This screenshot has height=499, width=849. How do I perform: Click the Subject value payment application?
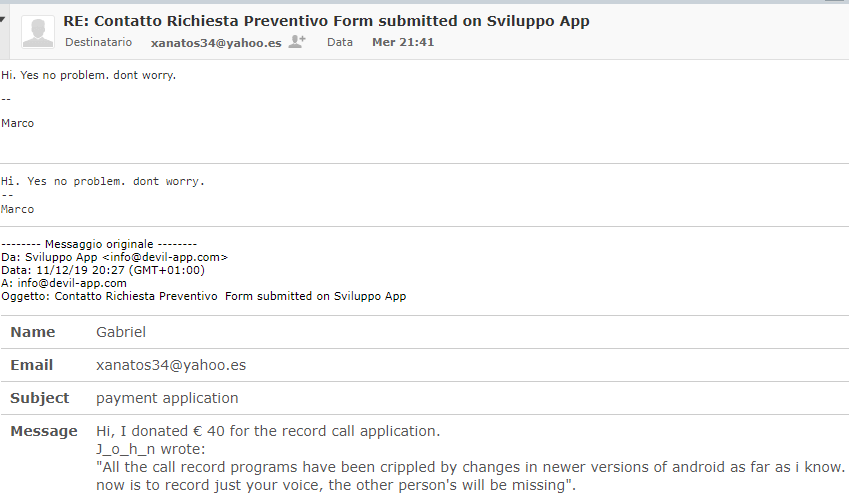tap(167, 398)
